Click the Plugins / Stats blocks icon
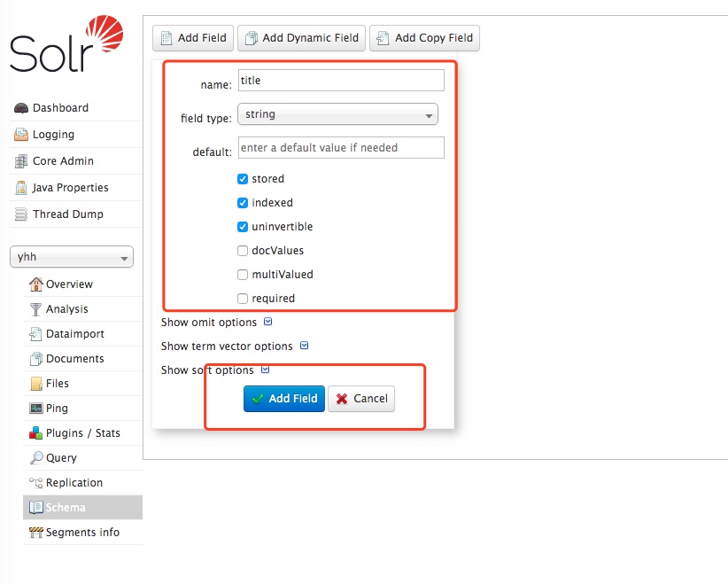This screenshot has width=728, height=584. [36, 433]
